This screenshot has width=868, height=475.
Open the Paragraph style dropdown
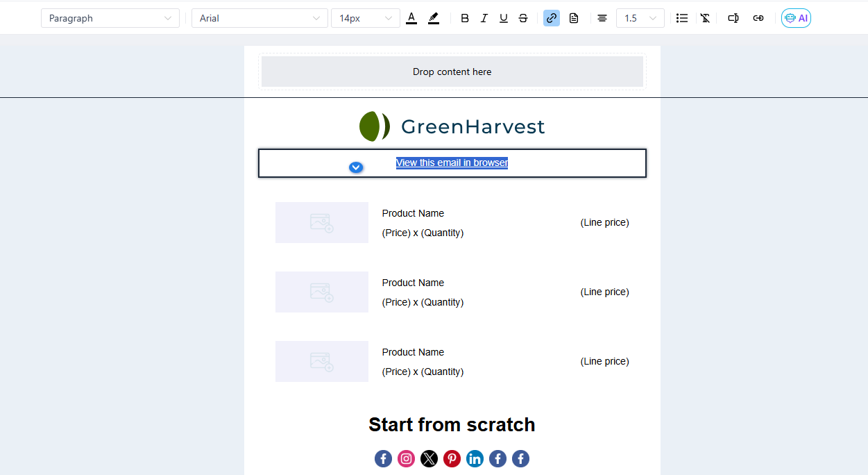[x=110, y=18]
